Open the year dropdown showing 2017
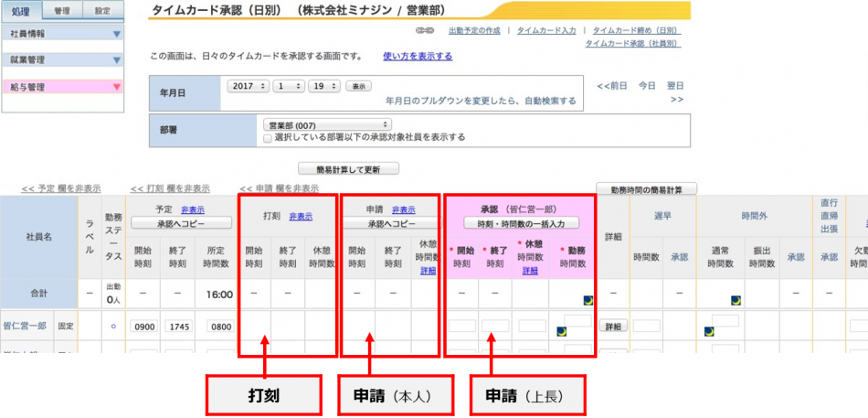 (x=248, y=87)
